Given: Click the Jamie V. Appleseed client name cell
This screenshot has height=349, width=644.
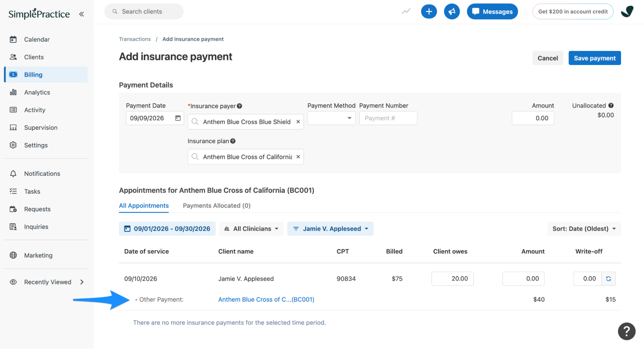Looking at the screenshot, I should pyautogui.click(x=246, y=279).
